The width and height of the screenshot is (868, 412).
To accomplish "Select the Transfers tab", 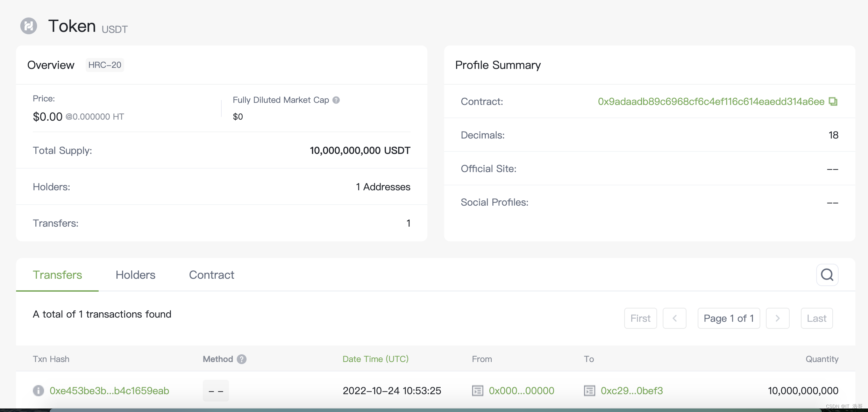I will (57, 275).
